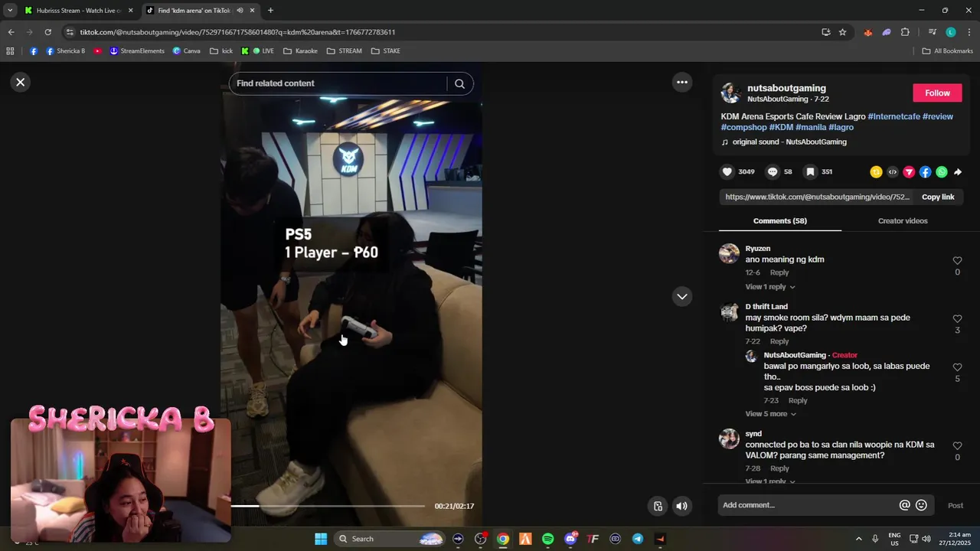Open a new browser tab

tap(270, 11)
